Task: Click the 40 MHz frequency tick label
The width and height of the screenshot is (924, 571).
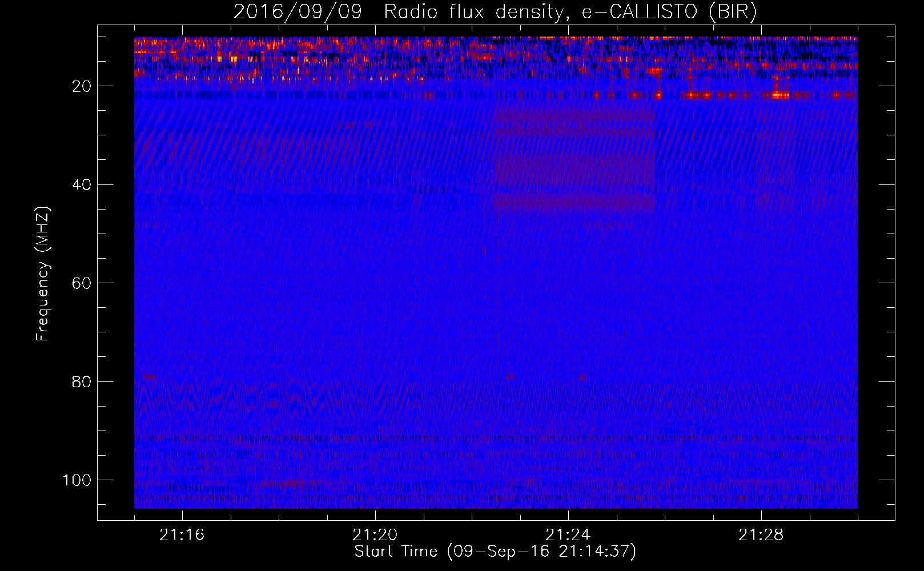Action: (x=81, y=184)
